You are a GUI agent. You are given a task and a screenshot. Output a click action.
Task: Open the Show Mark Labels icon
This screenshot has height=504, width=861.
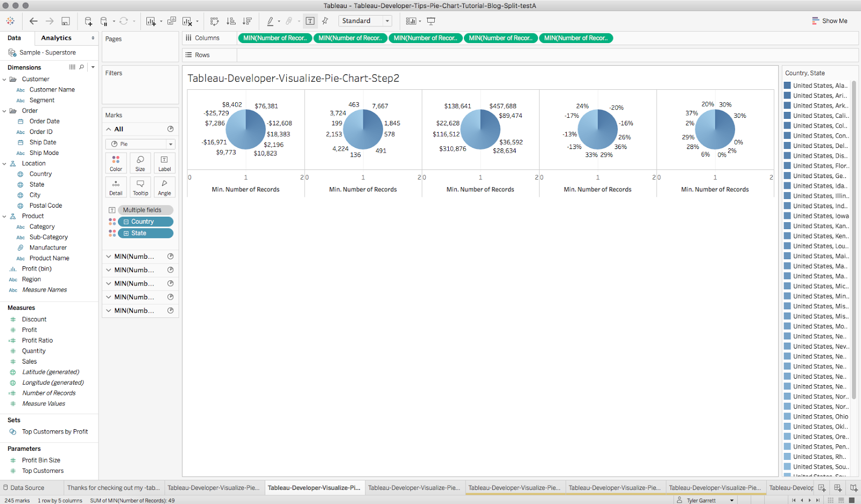click(310, 20)
